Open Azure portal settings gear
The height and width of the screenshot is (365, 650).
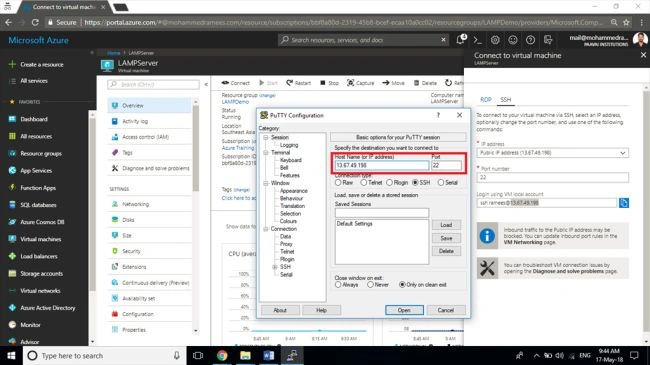(495, 40)
